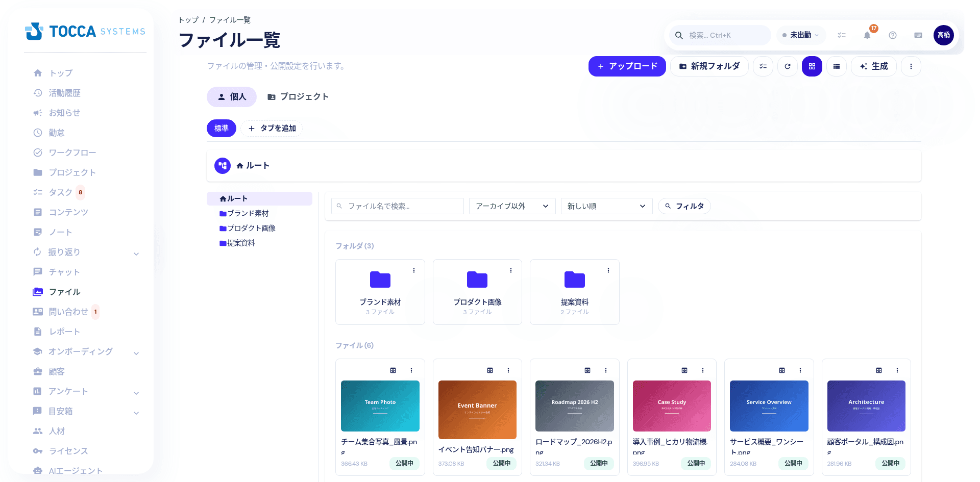Open ブランド素材 folder card menu
The image size is (980, 482).
click(x=413, y=270)
